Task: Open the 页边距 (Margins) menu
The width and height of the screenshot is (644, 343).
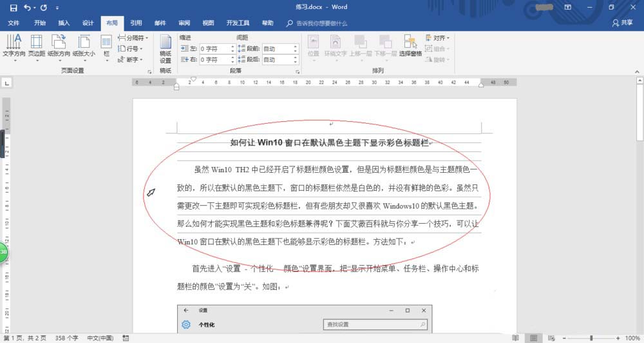Action: coord(37,48)
